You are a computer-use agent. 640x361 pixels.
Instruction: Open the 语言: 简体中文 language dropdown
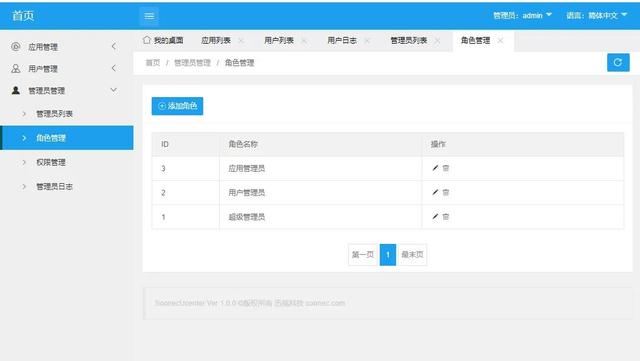[597, 16]
